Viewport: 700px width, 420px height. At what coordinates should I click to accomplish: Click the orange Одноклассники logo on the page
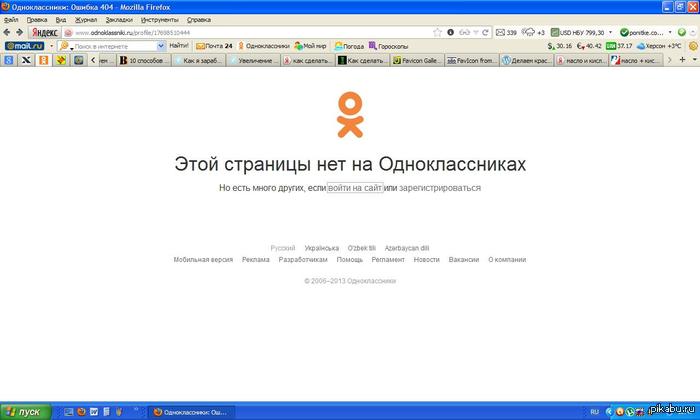350,115
